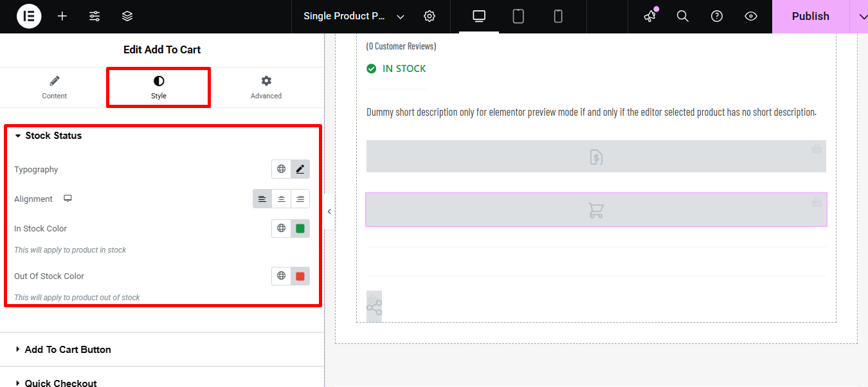The width and height of the screenshot is (868, 387).
Task: Click the Publish button
Action: tap(809, 16)
